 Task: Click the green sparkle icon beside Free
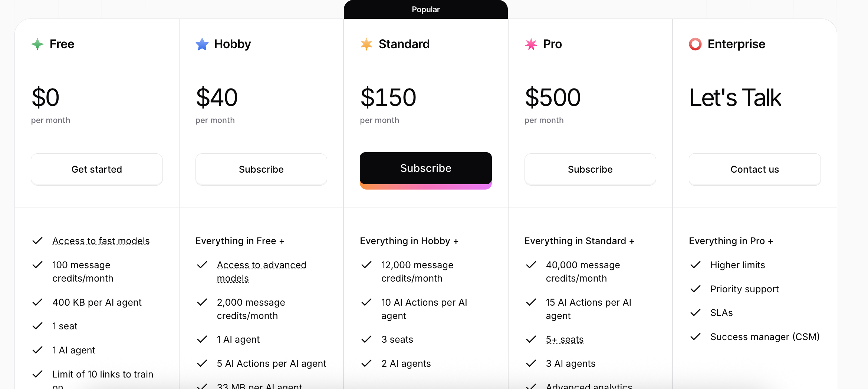(x=37, y=44)
